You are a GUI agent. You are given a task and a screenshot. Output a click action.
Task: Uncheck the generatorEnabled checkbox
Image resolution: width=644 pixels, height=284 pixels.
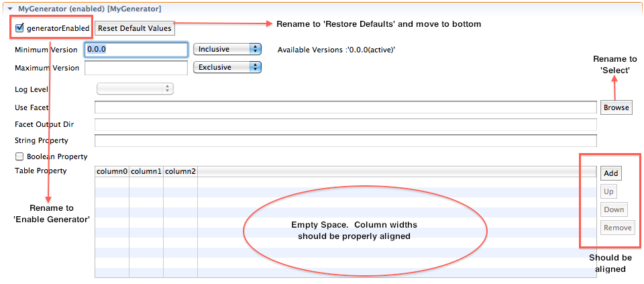coord(19,28)
